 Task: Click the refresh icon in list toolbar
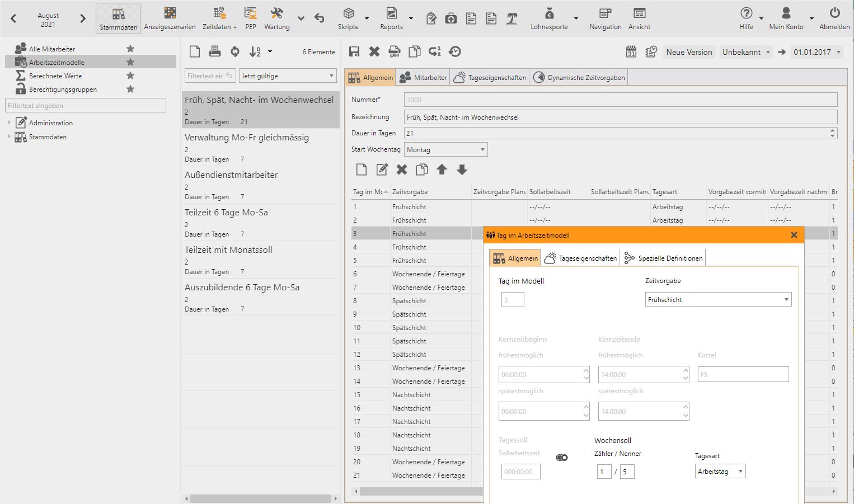click(235, 51)
